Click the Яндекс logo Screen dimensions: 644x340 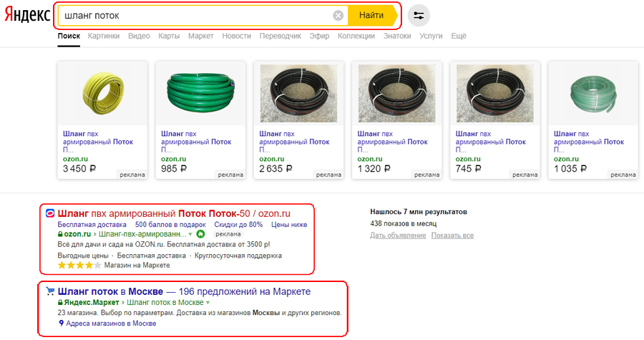pos(27,15)
